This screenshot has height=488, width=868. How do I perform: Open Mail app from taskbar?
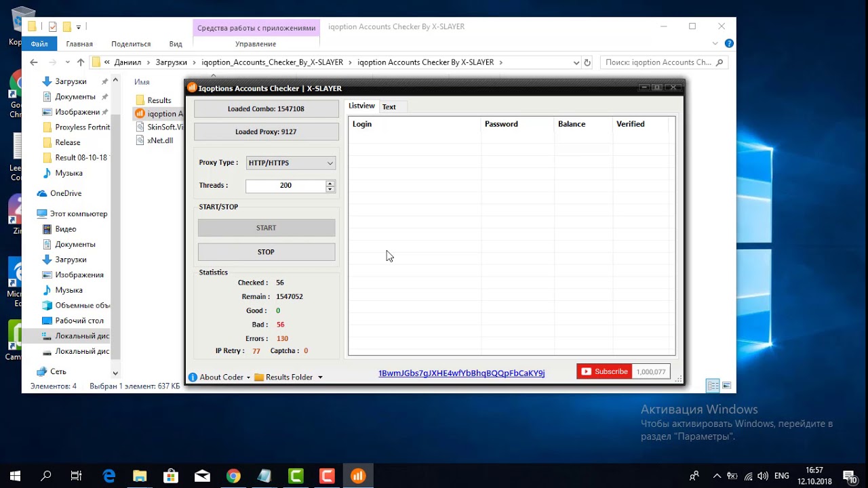coord(202,476)
